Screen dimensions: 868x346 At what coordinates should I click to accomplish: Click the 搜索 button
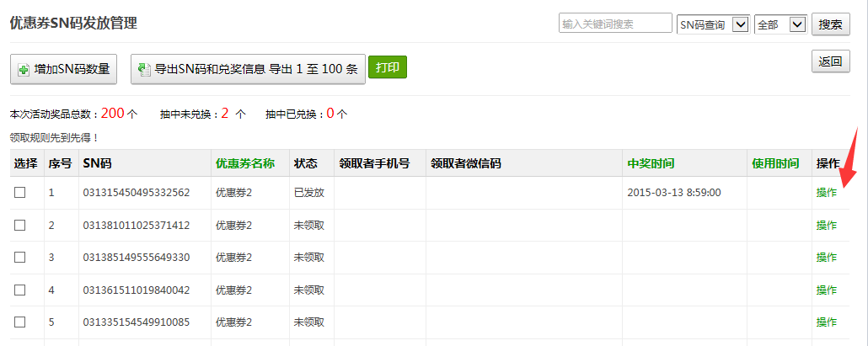(831, 24)
